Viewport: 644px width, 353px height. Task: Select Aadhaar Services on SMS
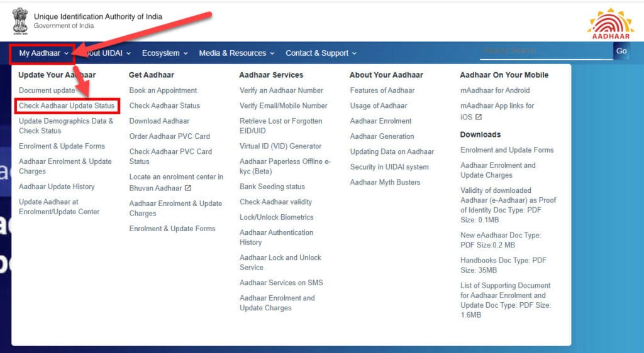pyautogui.click(x=281, y=283)
